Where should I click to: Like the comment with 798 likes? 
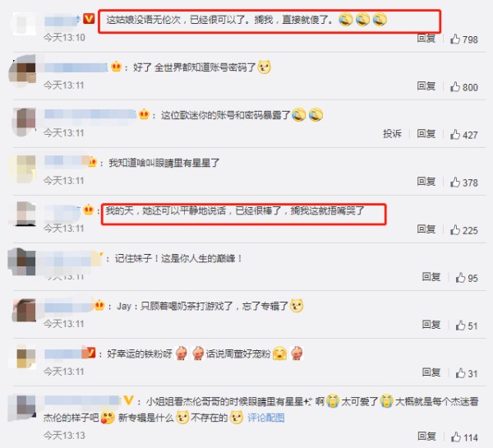click(x=455, y=39)
